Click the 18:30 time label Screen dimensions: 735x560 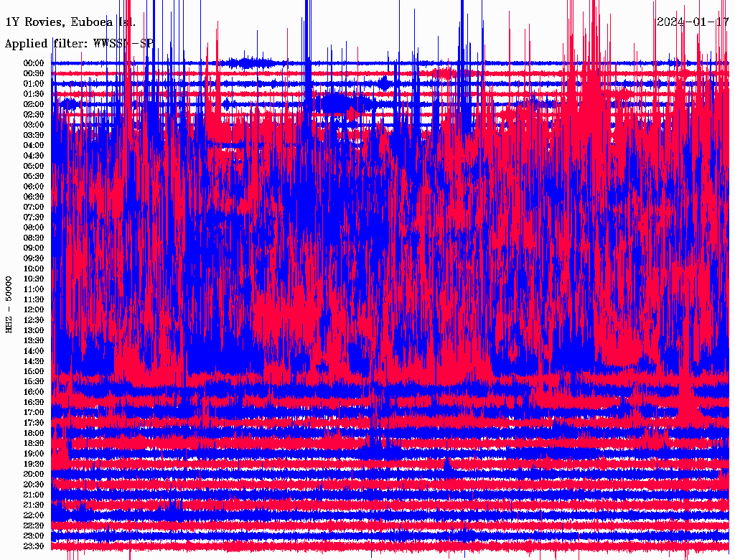point(34,443)
